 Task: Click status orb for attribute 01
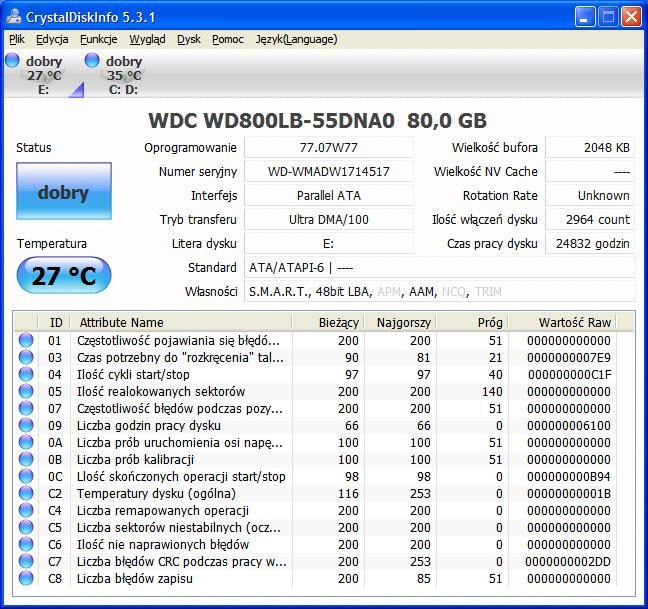pos(26,340)
